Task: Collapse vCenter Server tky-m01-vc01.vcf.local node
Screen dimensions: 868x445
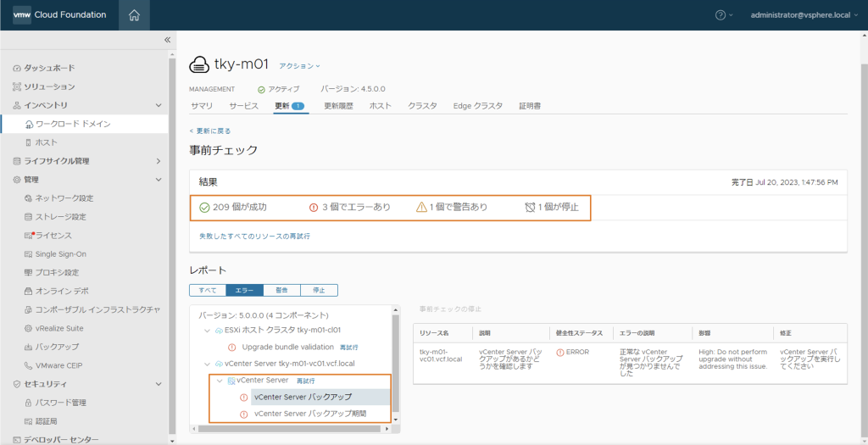Action: (x=207, y=364)
